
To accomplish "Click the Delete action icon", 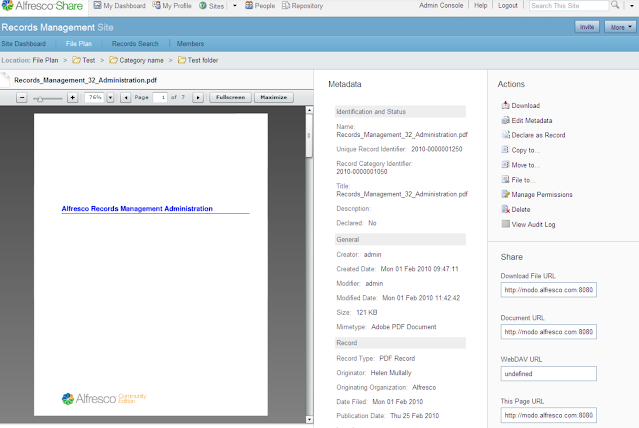I will click(x=505, y=209).
